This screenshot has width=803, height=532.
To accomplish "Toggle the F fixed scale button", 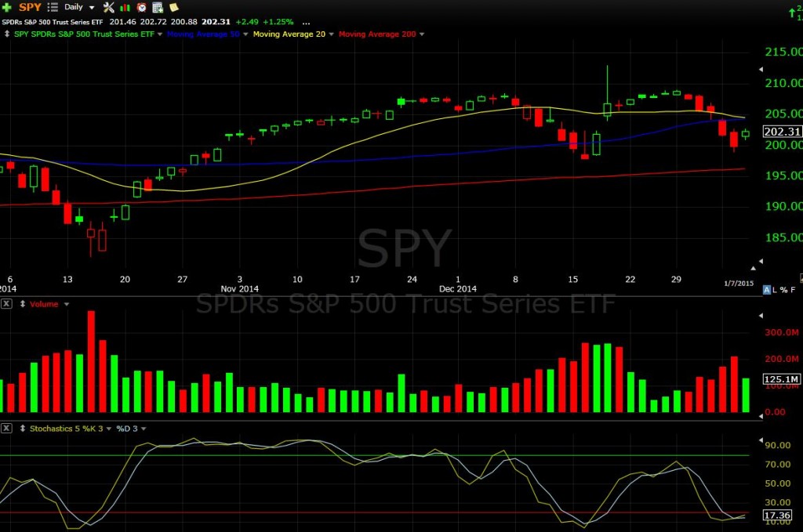I will (x=793, y=290).
